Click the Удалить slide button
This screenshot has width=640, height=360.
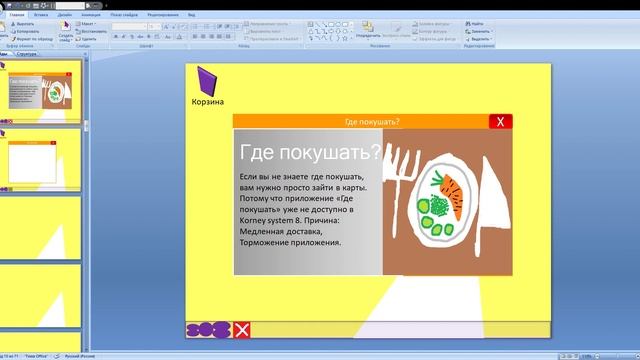pos(86,39)
